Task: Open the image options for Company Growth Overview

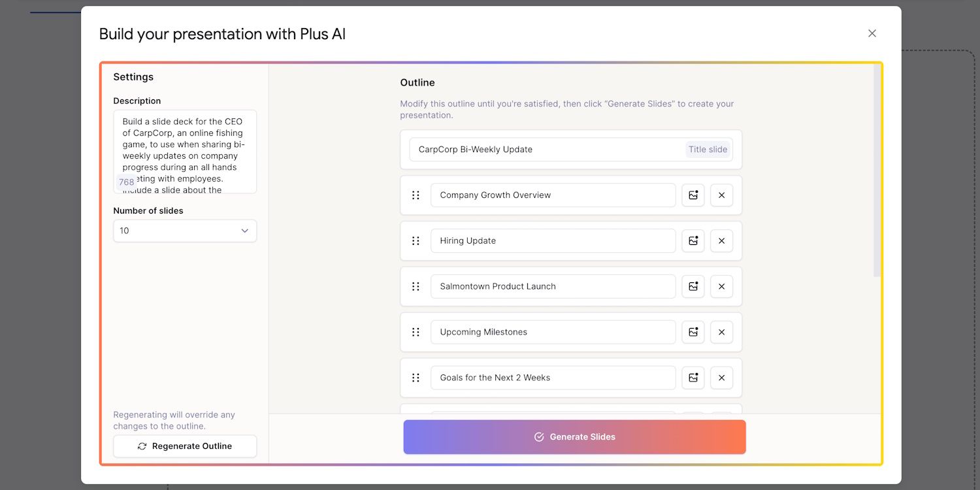Action: 693,195
